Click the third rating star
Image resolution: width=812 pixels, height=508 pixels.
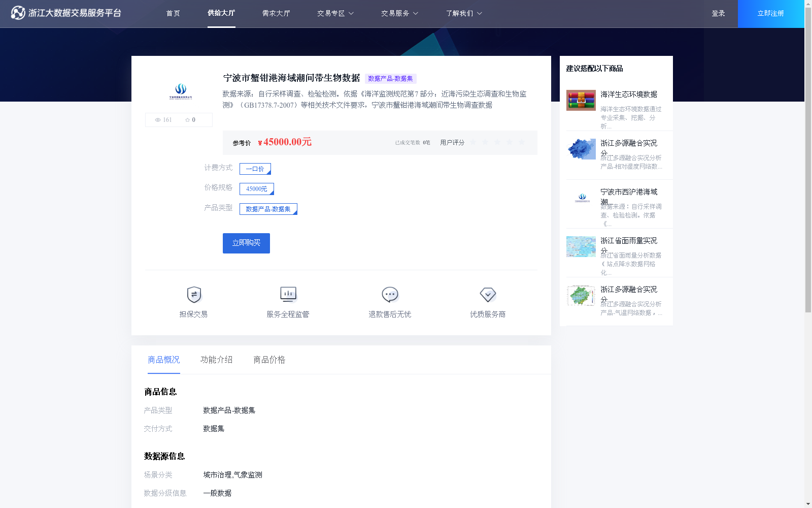497,142
